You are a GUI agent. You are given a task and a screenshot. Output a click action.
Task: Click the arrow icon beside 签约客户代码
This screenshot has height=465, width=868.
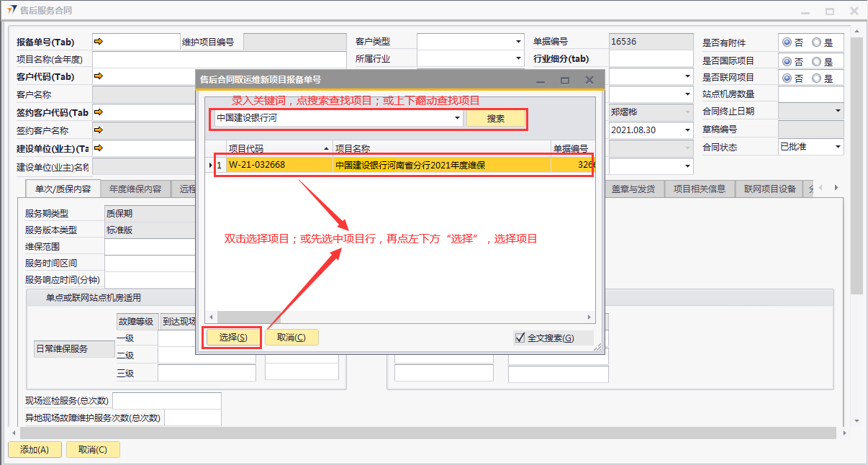tap(99, 112)
